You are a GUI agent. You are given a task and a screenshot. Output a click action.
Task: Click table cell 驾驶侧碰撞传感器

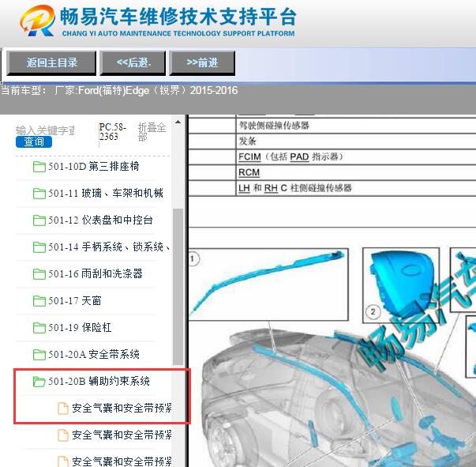pyautogui.click(x=274, y=126)
